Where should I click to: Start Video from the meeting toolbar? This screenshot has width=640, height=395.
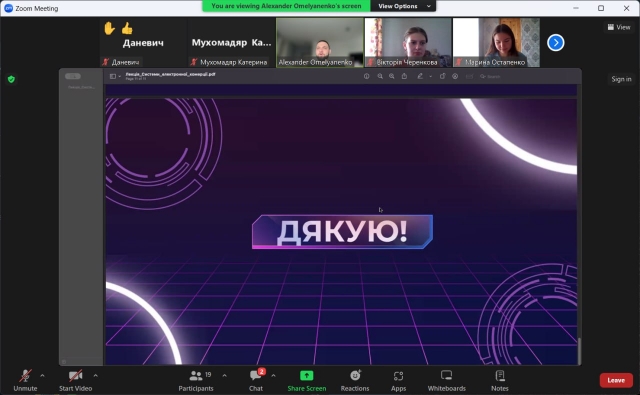click(x=76, y=380)
